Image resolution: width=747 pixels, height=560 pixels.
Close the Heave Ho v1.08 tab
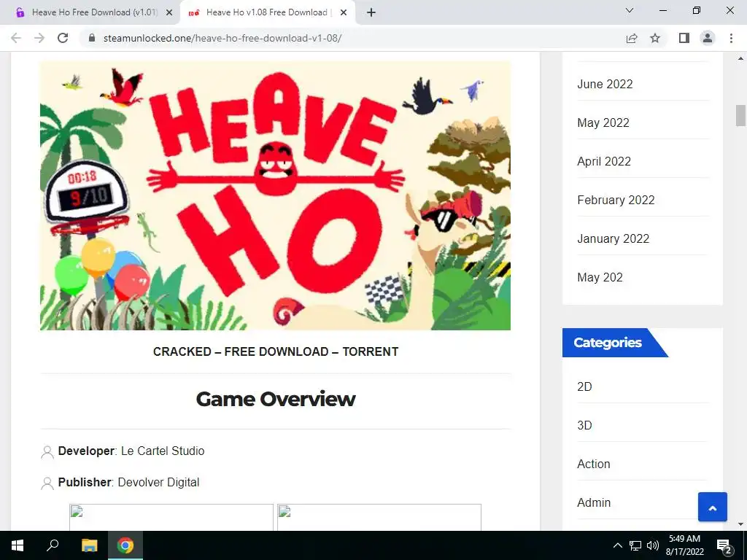(x=344, y=13)
